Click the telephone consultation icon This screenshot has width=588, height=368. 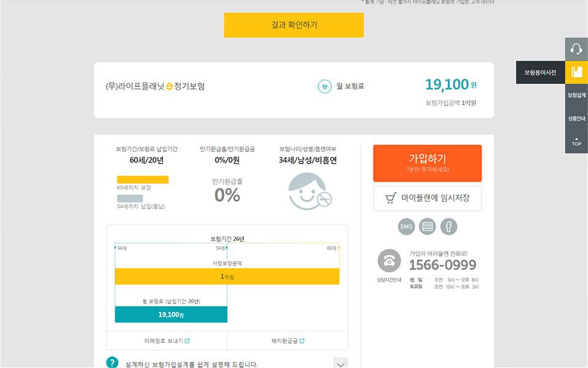pos(389,261)
